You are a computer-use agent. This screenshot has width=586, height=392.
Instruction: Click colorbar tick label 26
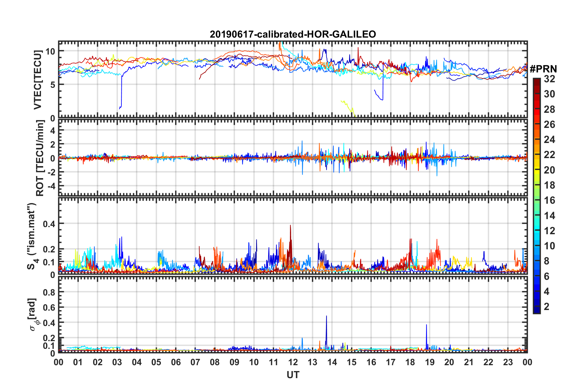click(x=549, y=125)
